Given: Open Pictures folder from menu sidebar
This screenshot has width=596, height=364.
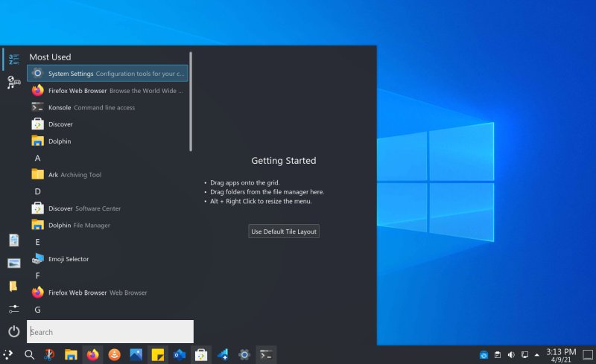Looking at the screenshot, I should pos(13,263).
